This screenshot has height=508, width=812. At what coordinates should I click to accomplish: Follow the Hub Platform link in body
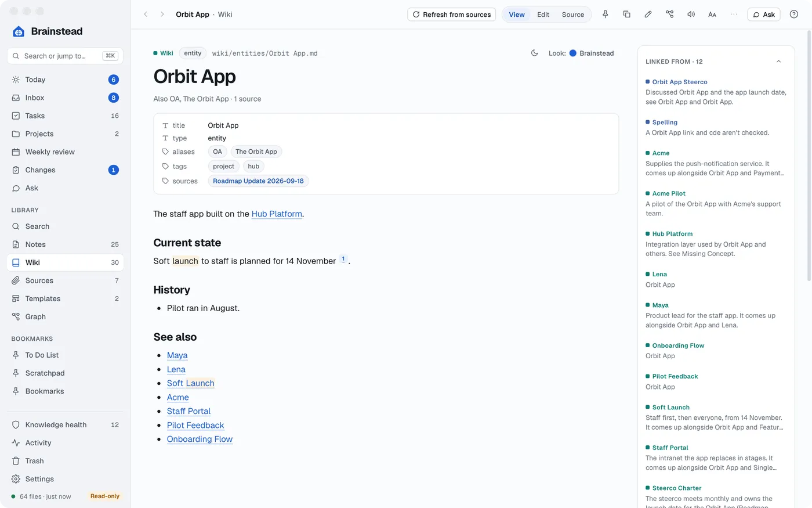pyautogui.click(x=277, y=214)
